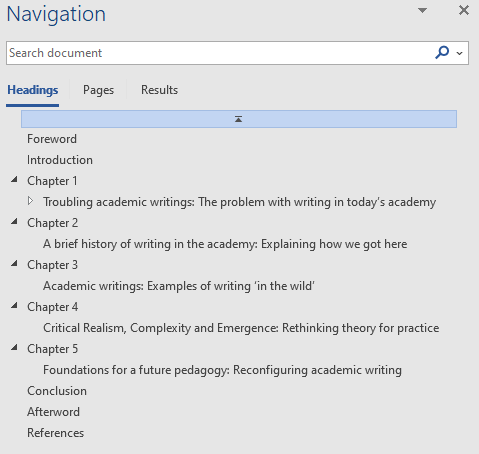479x454 pixels.
Task: Close the Navigation pane
Action: (x=464, y=10)
